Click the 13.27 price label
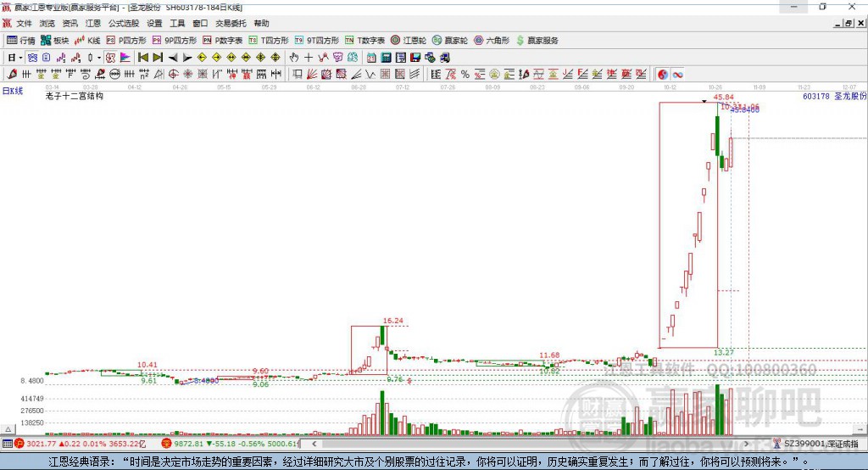This screenshot has height=470, width=868. [724, 353]
